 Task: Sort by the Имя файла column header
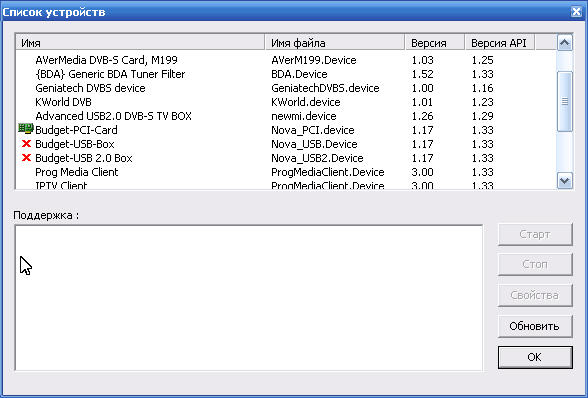click(x=335, y=43)
